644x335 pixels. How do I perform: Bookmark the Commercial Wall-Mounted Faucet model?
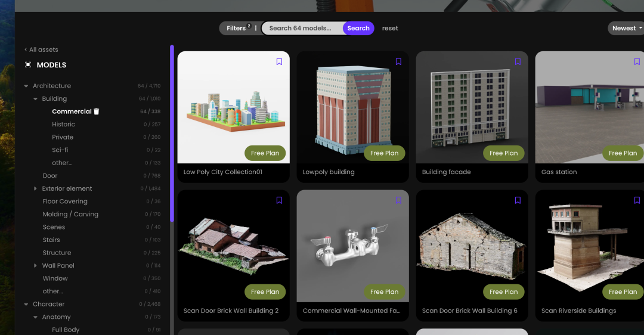coord(398,200)
